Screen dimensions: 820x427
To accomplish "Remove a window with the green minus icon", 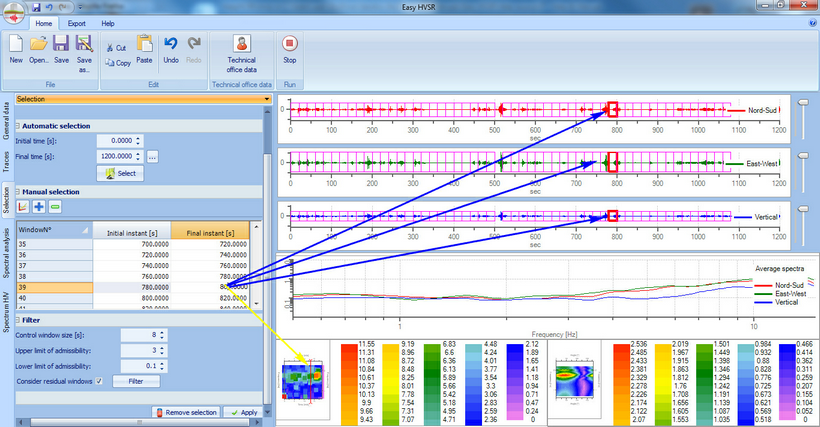I will 55,207.
